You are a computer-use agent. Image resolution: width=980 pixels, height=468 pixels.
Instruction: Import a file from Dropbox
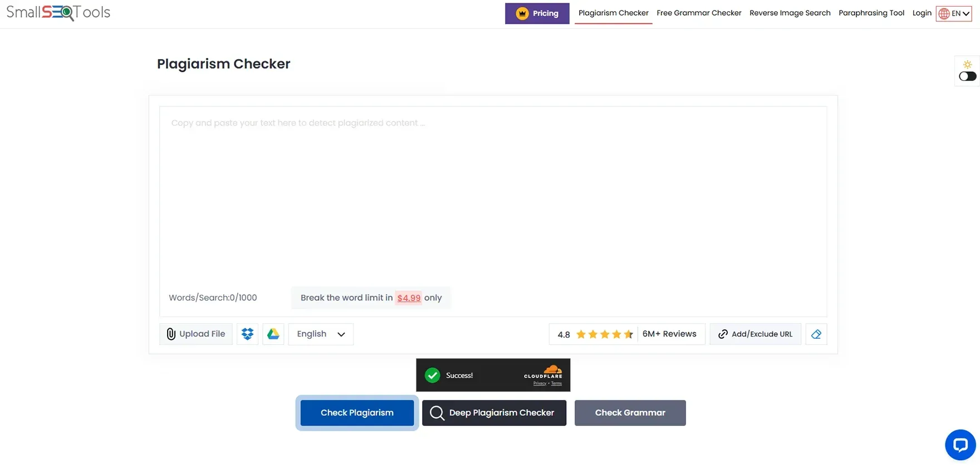(x=247, y=334)
